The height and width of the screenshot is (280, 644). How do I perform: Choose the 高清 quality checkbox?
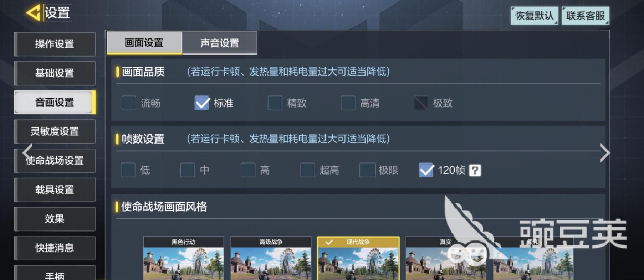tap(348, 103)
